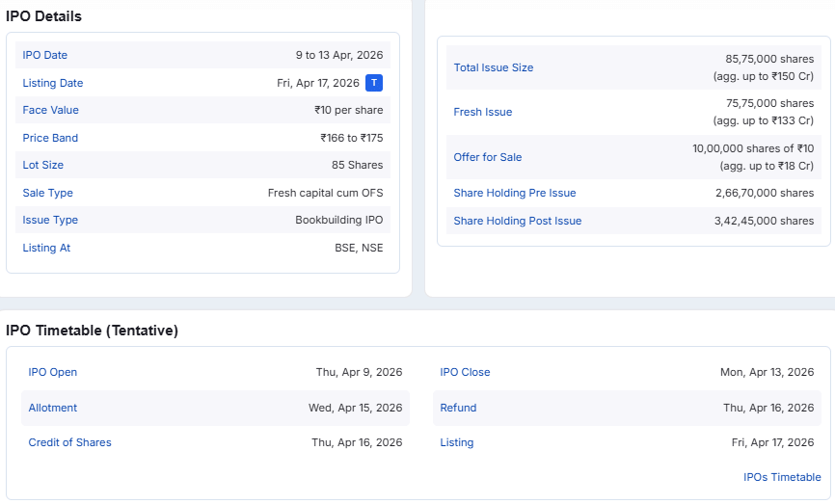Open the Credit of Shares label

70,442
